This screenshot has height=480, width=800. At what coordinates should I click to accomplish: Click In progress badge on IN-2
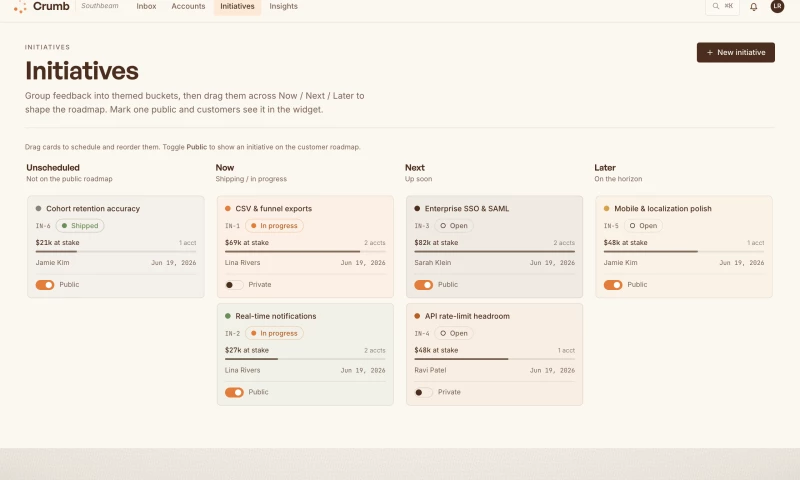[x=274, y=333]
